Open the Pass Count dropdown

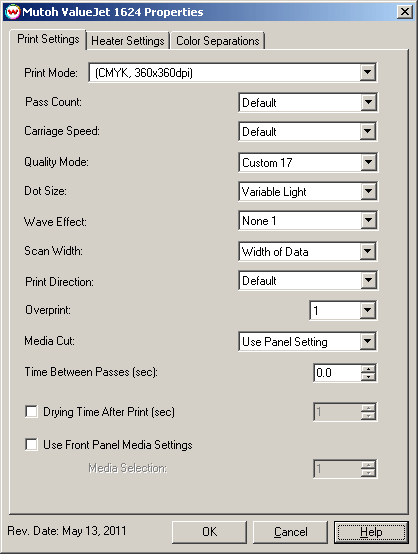click(368, 102)
